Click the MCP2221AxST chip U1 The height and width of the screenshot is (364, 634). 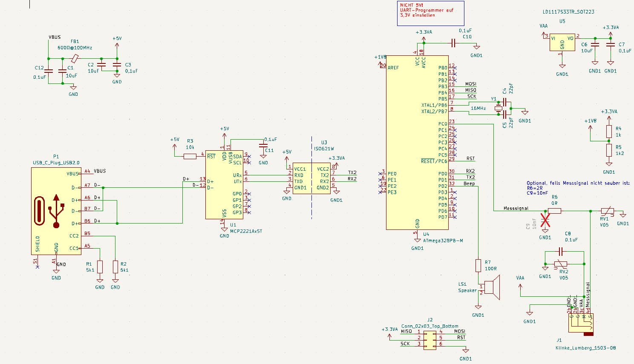coord(224,184)
